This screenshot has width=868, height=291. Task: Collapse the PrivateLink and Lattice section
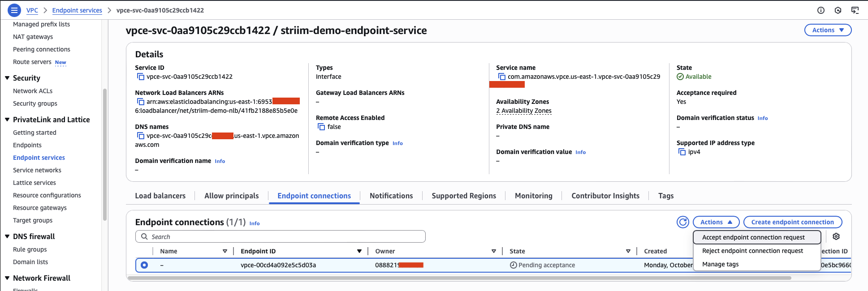pyautogui.click(x=7, y=120)
